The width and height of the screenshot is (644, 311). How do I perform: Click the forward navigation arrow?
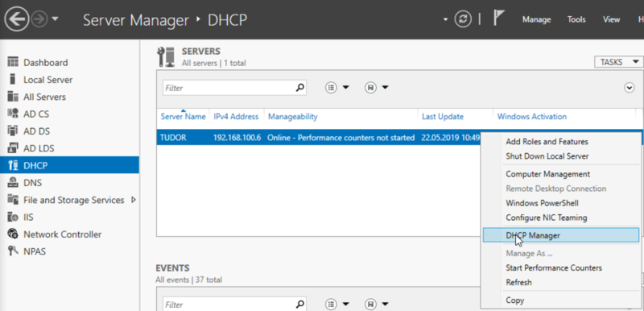coord(39,19)
